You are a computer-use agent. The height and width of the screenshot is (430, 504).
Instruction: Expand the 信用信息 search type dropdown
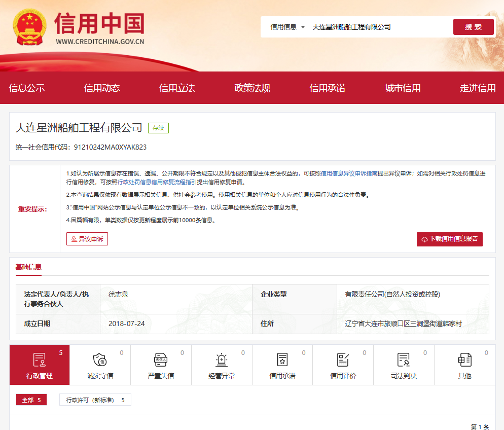pos(287,27)
